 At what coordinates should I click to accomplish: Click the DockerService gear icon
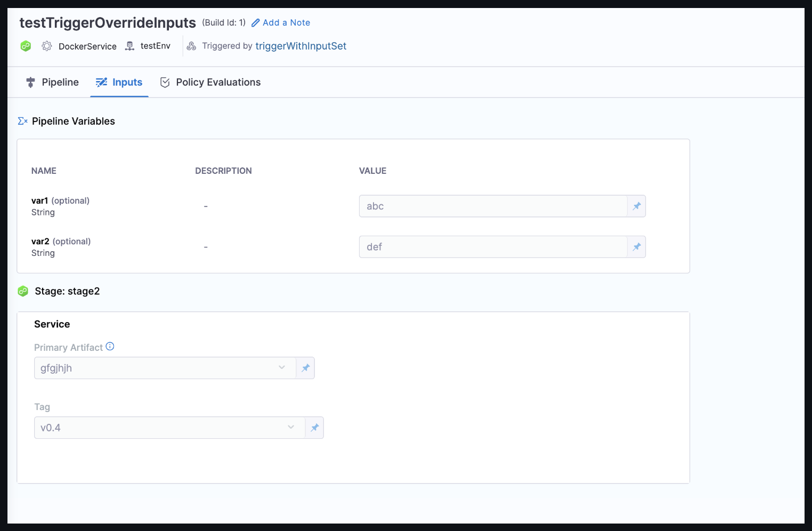click(x=47, y=46)
